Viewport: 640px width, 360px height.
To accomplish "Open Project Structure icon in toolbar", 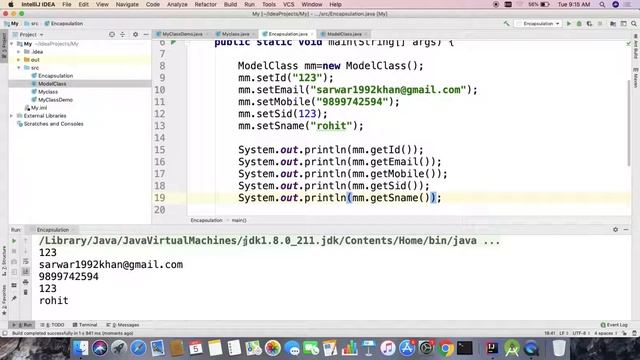I will click(613, 24).
